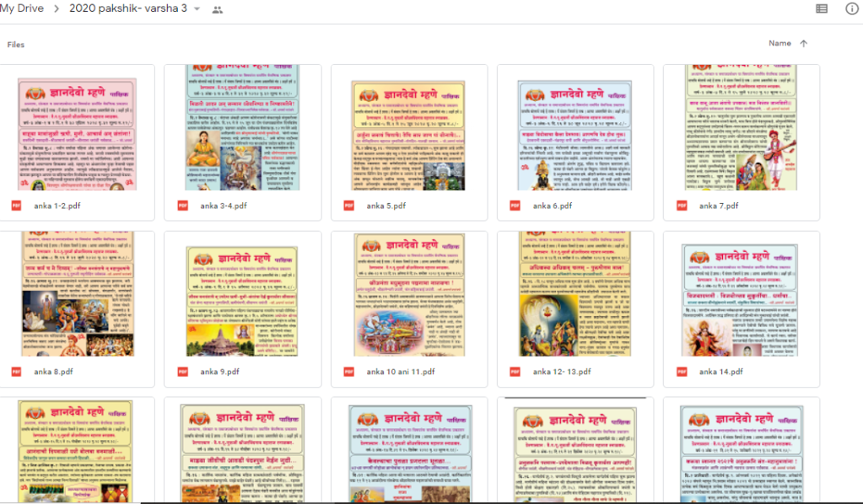Viewport: 863px width, 504px height.
Task: Reverse sort direction using the arrow
Action: coord(803,44)
